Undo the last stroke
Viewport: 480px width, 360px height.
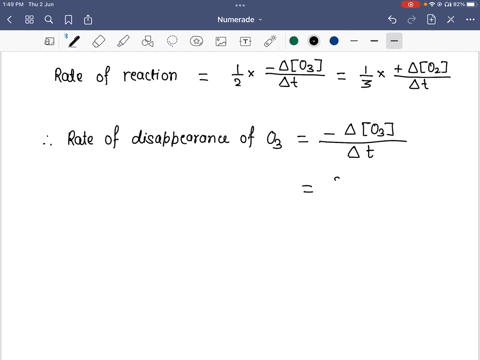pyautogui.click(x=392, y=20)
